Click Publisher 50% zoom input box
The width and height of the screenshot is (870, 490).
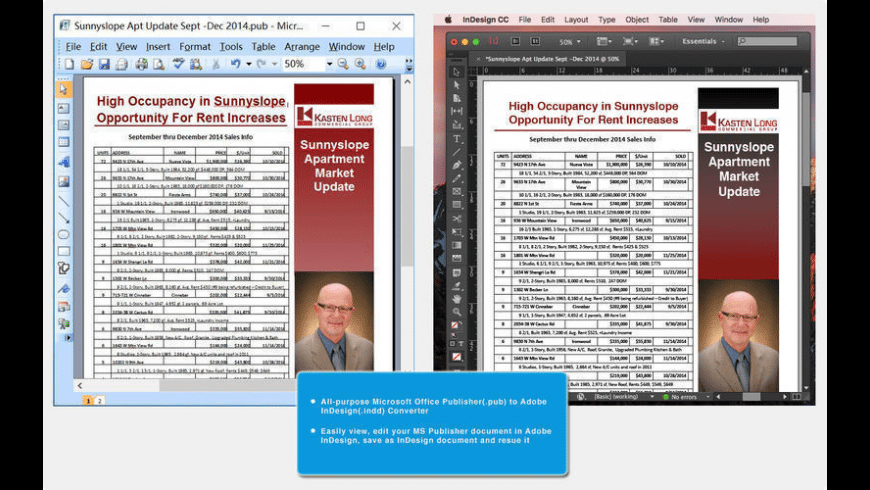click(302, 64)
